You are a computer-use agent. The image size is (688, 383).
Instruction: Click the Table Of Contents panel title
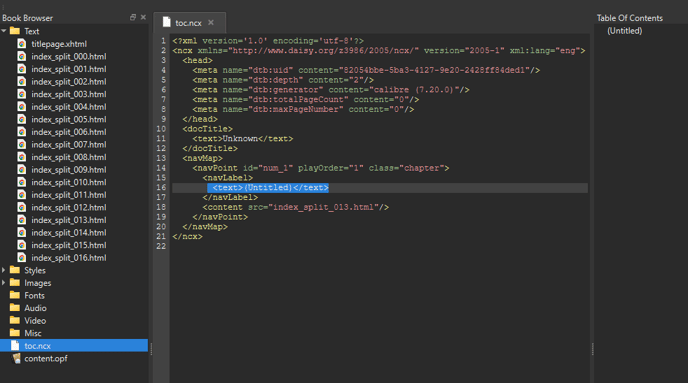629,18
